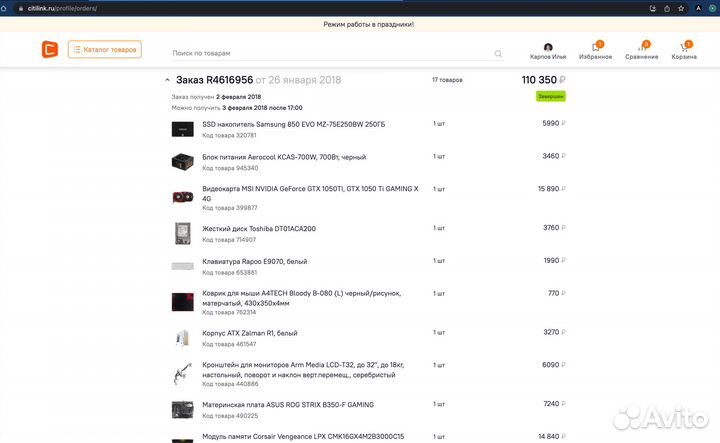The image size is (720, 443).
Task: Open the Citilink orange logo home link
Action: coord(50,49)
